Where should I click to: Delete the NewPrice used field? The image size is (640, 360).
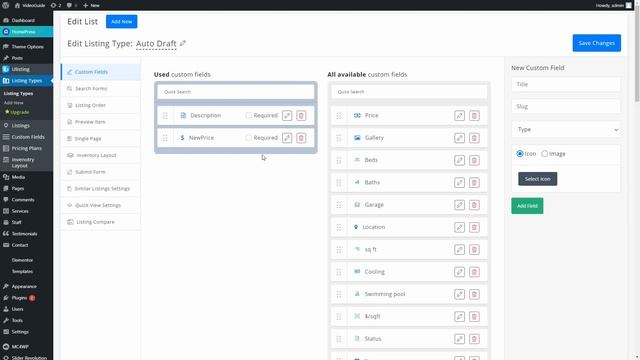[301, 138]
